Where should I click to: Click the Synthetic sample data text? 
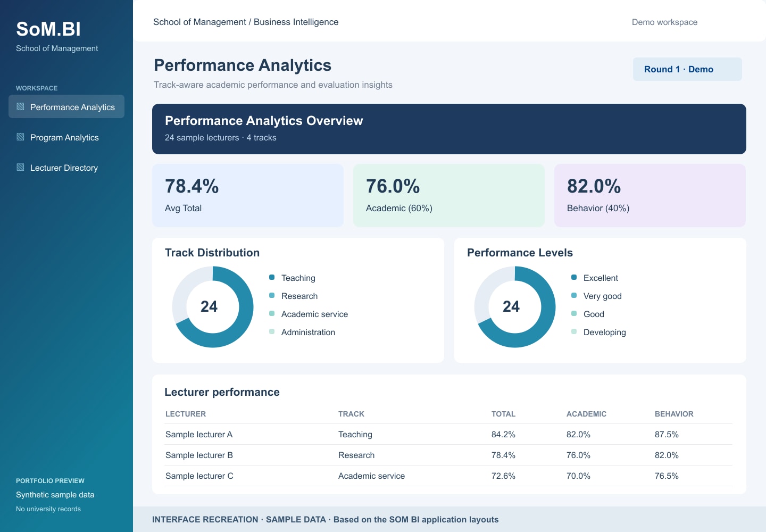coord(55,495)
